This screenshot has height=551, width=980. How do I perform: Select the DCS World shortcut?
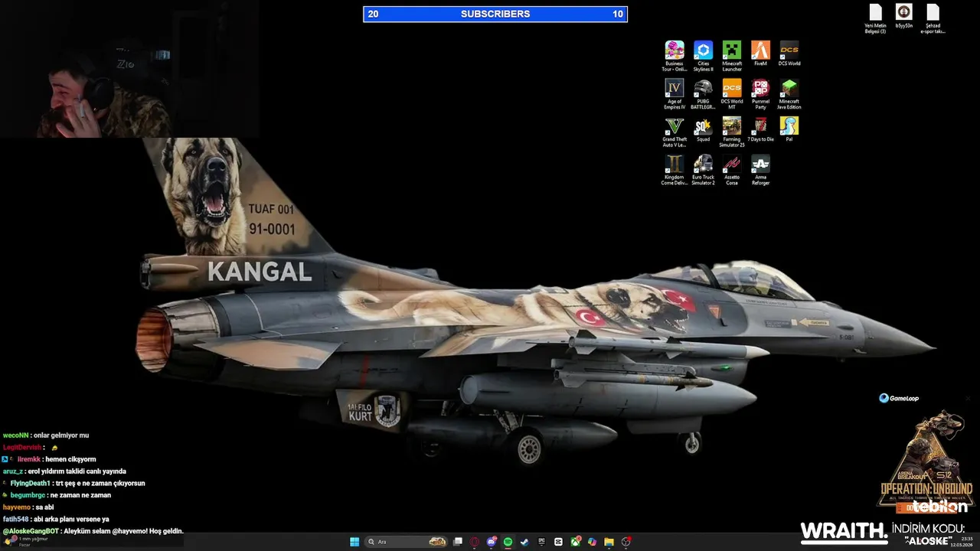(789, 54)
